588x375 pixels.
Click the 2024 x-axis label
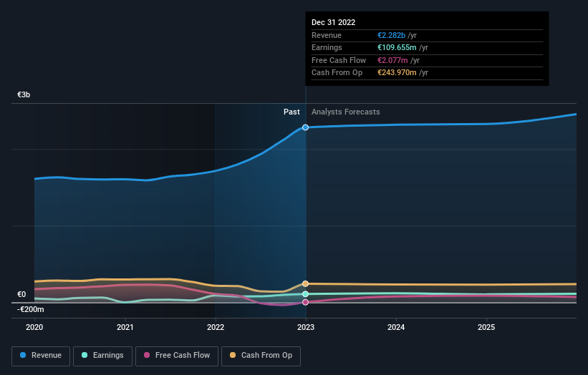pyautogui.click(x=396, y=327)
